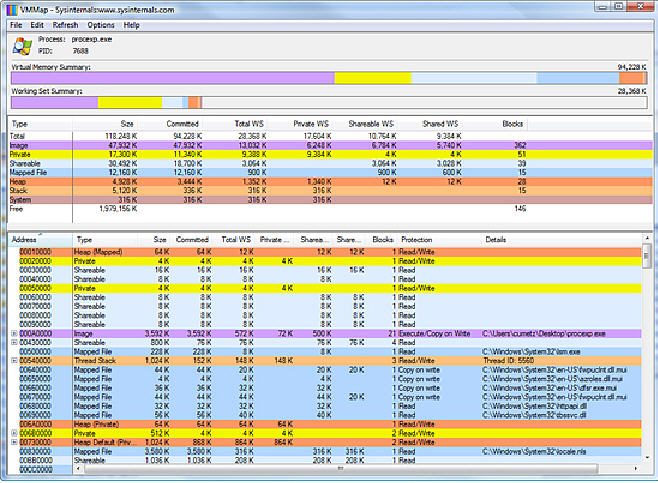Expand the 512 K Private entry at 006B0000
Image resolution: width=658 pixels, height=483 pixels.
click(x=13, y=434)
